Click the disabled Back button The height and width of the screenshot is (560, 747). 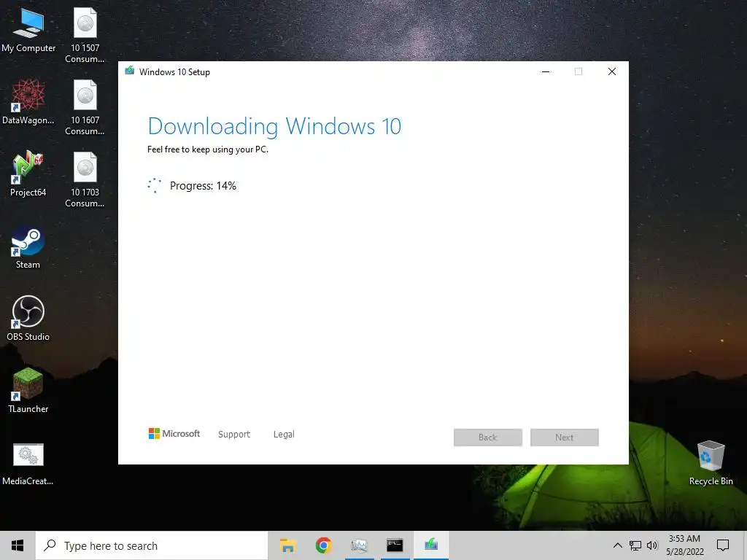click(x=488, y=437)
